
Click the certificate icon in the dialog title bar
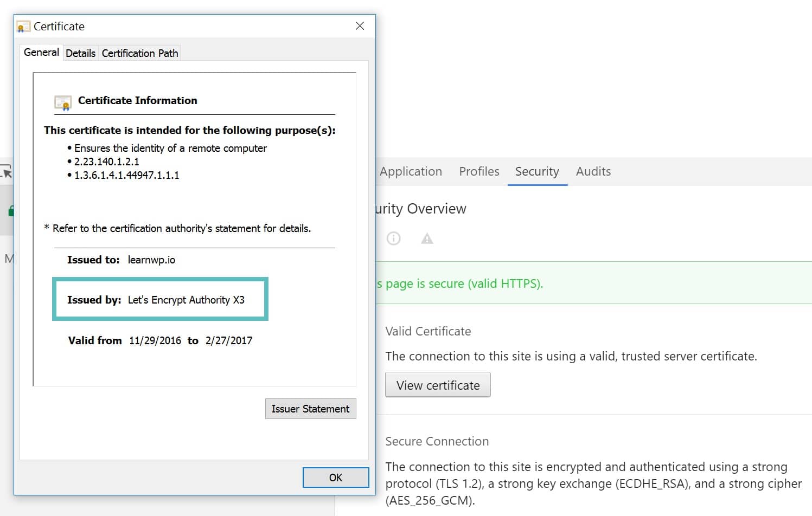pyautogui.click(x=23, y=27)
